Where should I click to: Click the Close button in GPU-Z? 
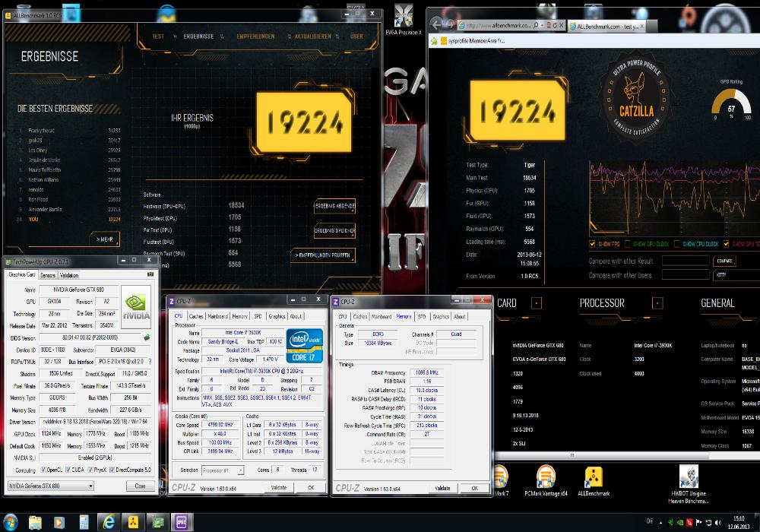tap(140, 486)
